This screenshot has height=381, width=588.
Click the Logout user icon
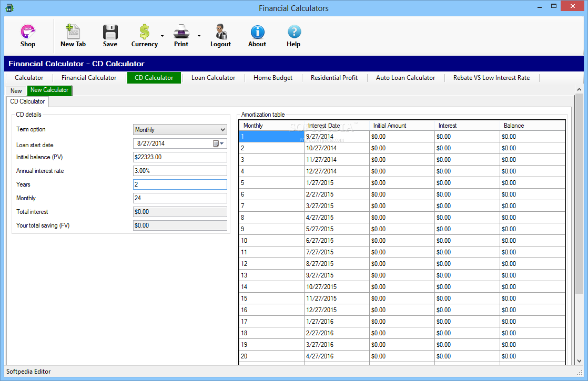click(220, 32)
